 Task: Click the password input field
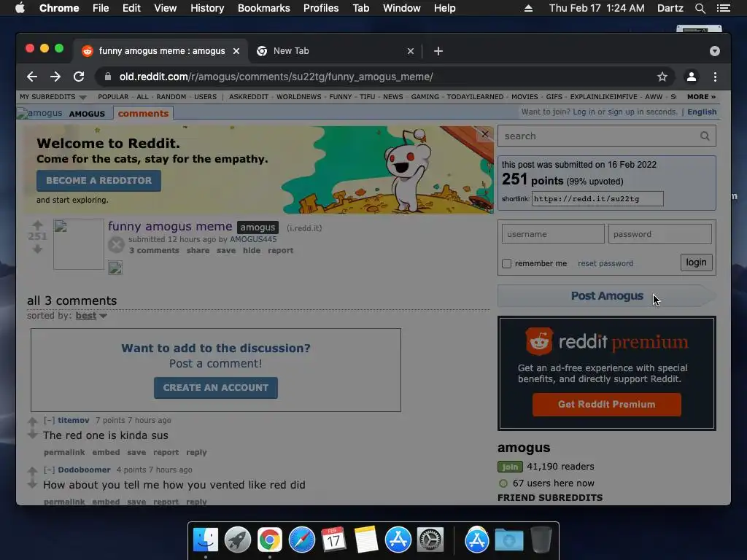[x=659, y=234]
